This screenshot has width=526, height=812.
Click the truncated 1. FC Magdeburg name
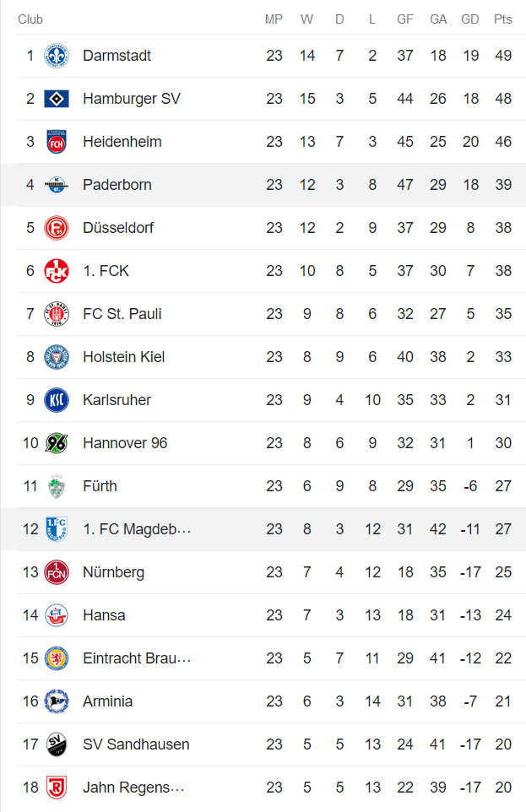pos(137,529)
